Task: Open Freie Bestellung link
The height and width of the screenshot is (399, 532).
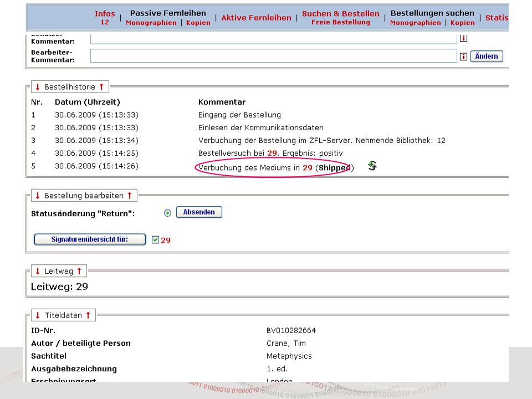Action: [x=341, y=22]
